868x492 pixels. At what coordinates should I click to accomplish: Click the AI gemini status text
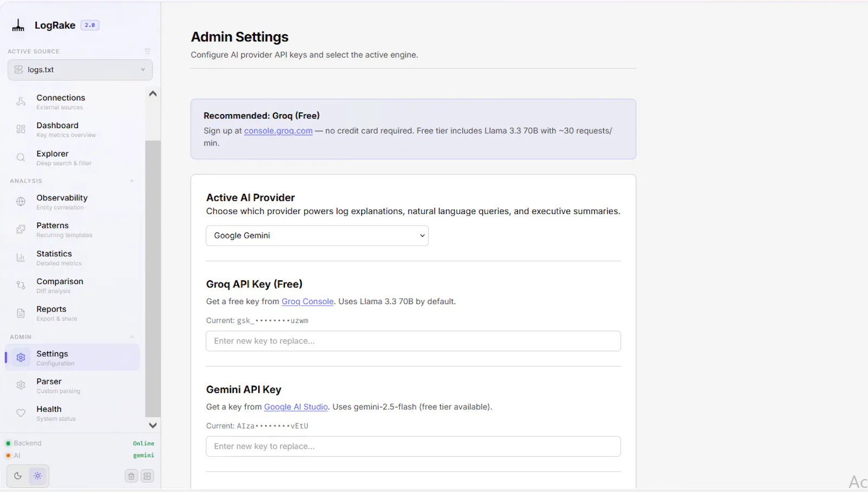point(143,456)
